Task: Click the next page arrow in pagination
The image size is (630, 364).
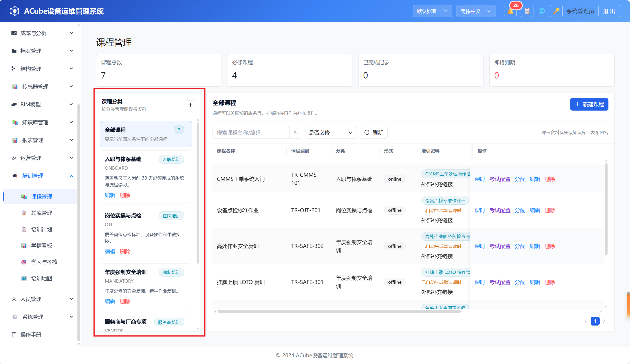Action: [x=604, y=321]
